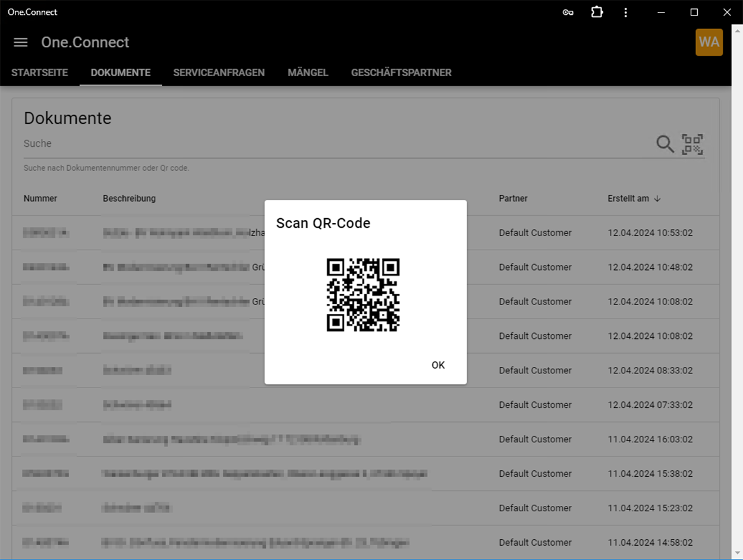Click the QR code image in dialog
The height and width of the screenshot is (560, 743).
click(x=363, y=295)
